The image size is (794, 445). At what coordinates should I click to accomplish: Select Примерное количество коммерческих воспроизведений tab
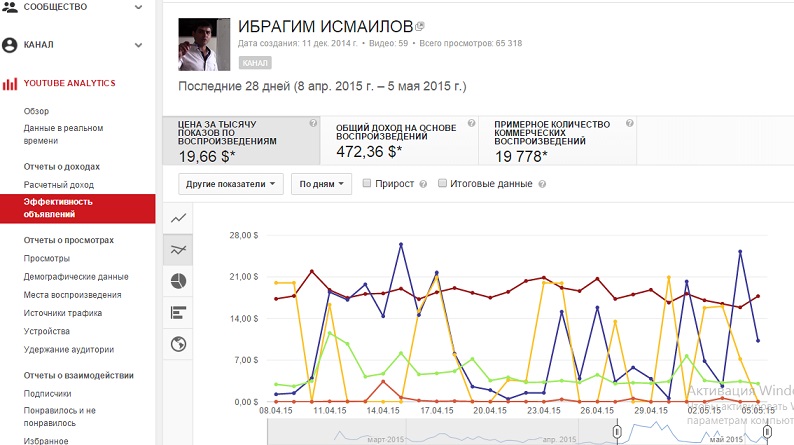coord(558,141)
